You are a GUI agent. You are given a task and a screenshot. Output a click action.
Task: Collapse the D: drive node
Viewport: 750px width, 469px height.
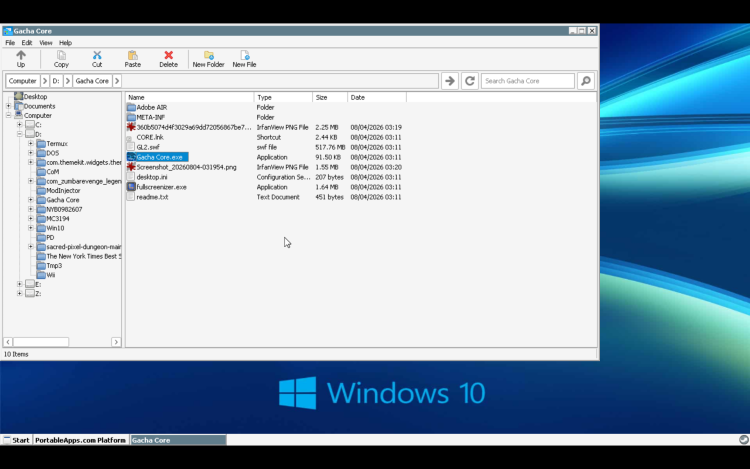[x=20, y=134]
